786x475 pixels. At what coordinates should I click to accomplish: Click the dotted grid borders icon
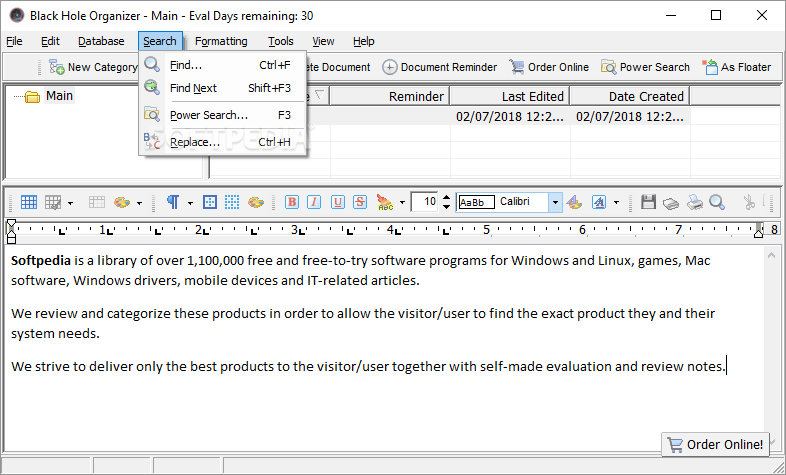tap(232, 202)
